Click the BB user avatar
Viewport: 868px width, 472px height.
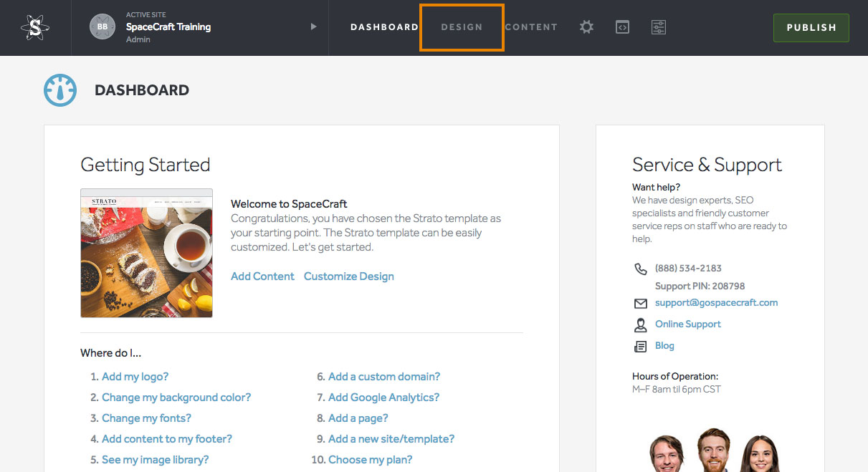(x=102, y=27)
